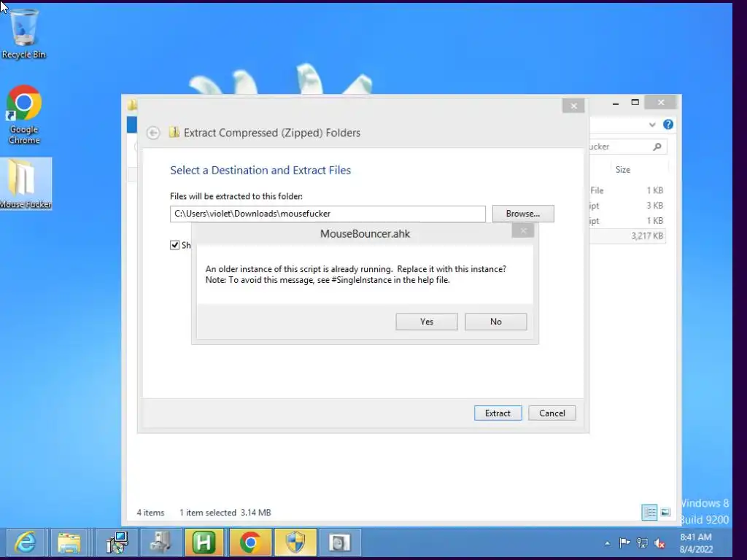
Task: Click the Explorer search box
Action: tap(628, 147)
